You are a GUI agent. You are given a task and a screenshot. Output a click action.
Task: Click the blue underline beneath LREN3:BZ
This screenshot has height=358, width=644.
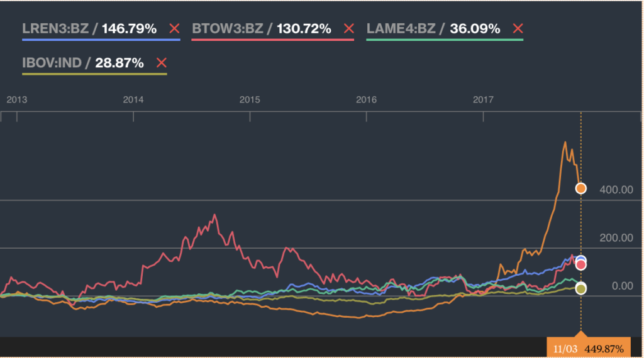click(101, 40)
